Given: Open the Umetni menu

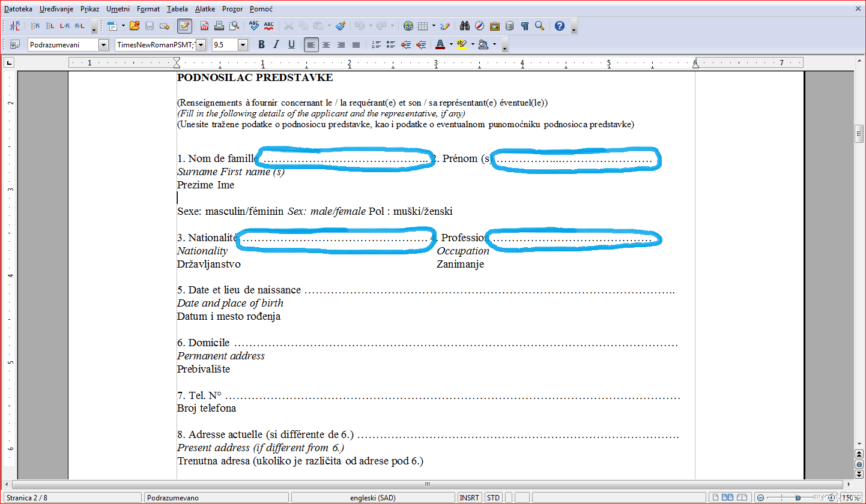Looking at the screenshot, I should click(x=118, y=9).
